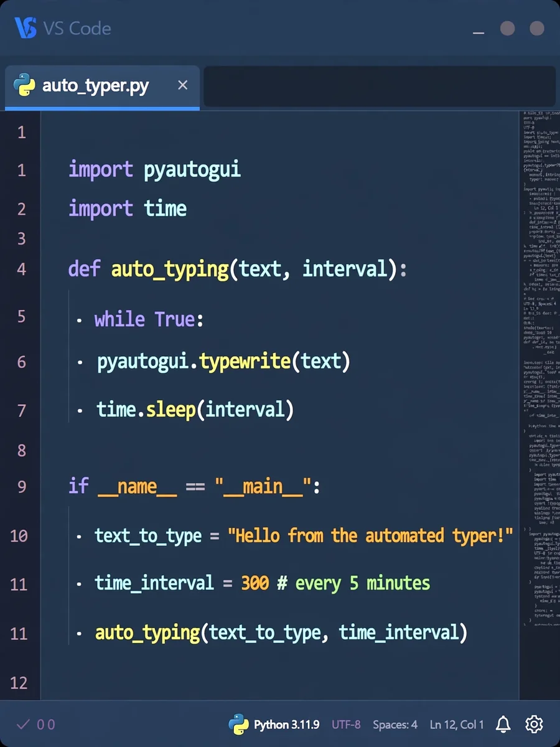560x747 pixels.
Task: Click the 'Spaces: 4' indentation setting
Action: (x=395, y=725)
